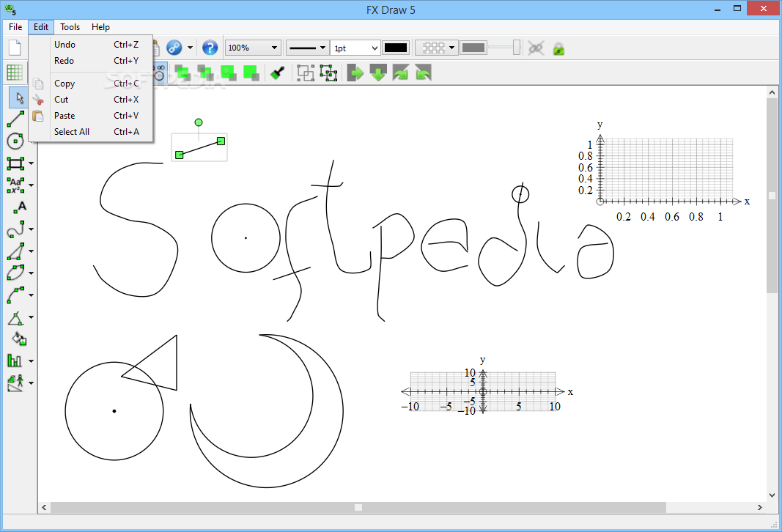Toggle the green grid display icon
This screenshot has width=782, height=532.
click(x=15, y=73)
